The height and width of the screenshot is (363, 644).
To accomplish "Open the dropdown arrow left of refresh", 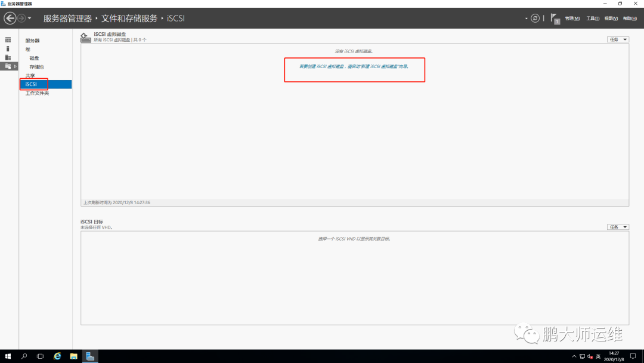I will (x=526, y=19).
